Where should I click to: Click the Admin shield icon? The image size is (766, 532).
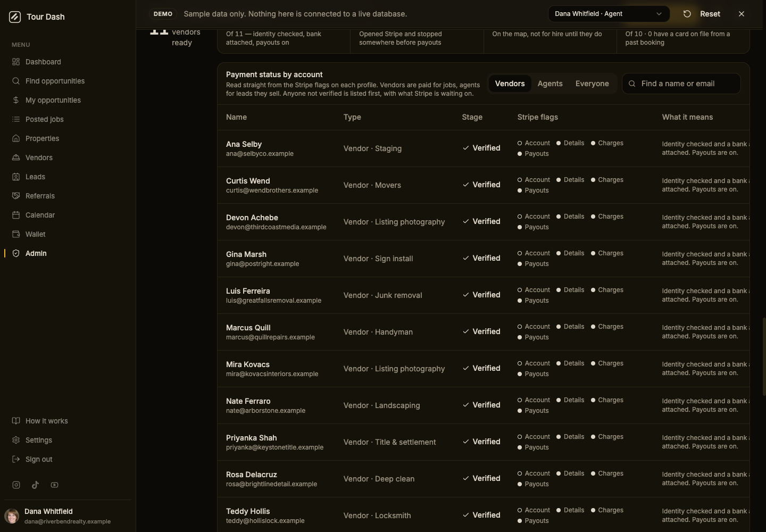[x=16, y=254]
